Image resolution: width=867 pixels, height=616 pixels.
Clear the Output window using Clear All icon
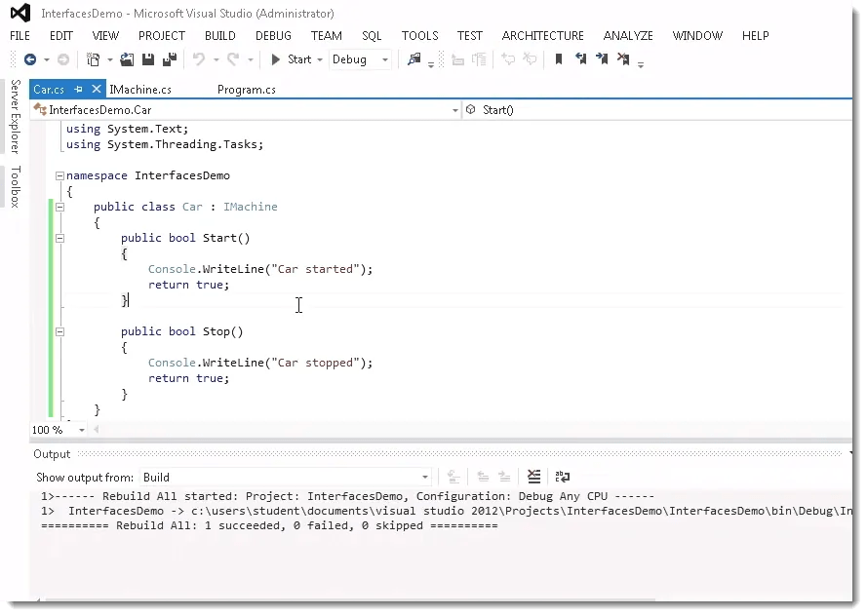[x=532, y=477]
